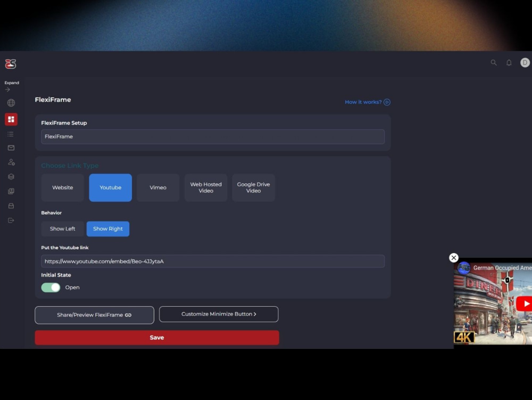Open the stacked layers sidebar icon
Image resolution: width=532 pixels, height=400 pixels.
11,177
